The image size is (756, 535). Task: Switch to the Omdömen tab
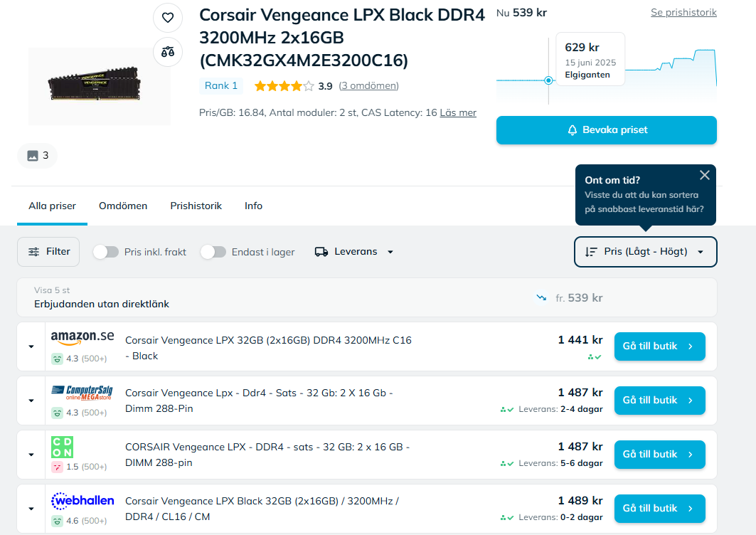(123, 206)
